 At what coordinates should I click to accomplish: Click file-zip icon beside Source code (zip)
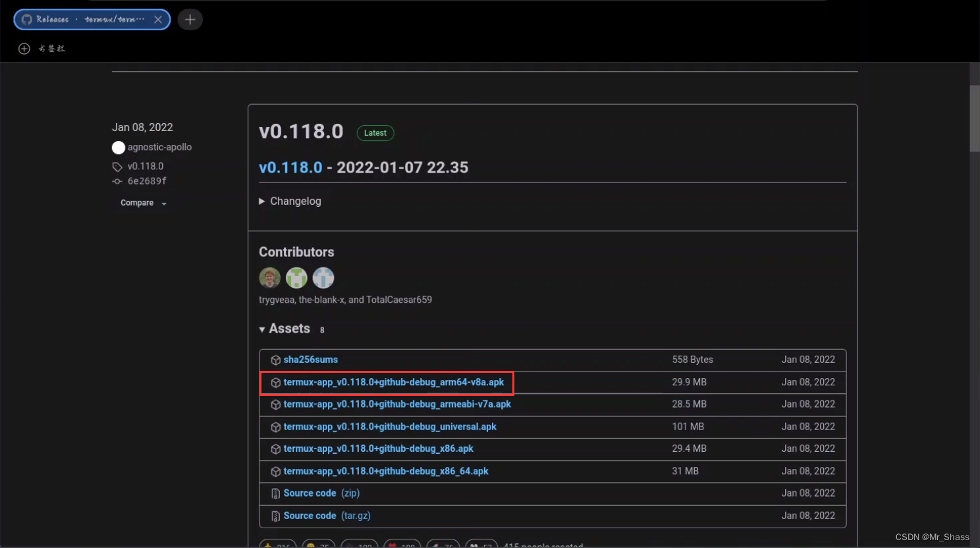click(276, 493)
